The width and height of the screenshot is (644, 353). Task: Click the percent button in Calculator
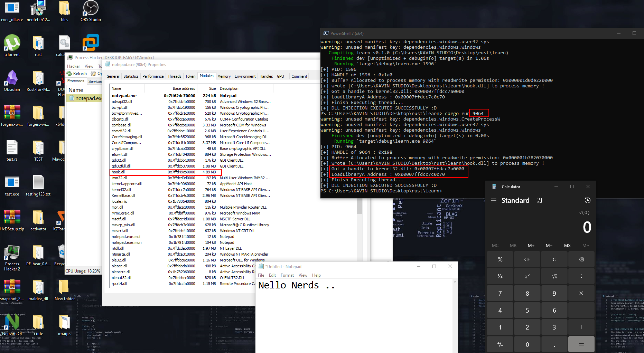(x=500, y=259)
